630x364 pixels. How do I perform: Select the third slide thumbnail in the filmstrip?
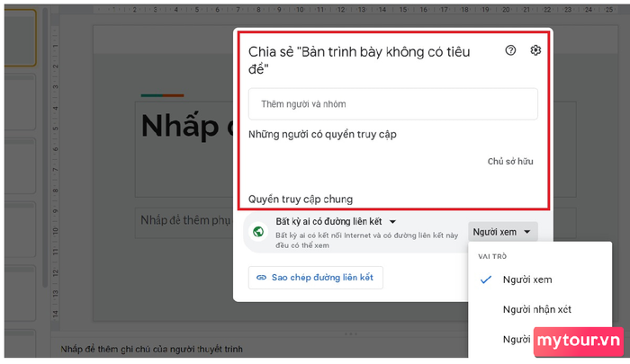20,165
